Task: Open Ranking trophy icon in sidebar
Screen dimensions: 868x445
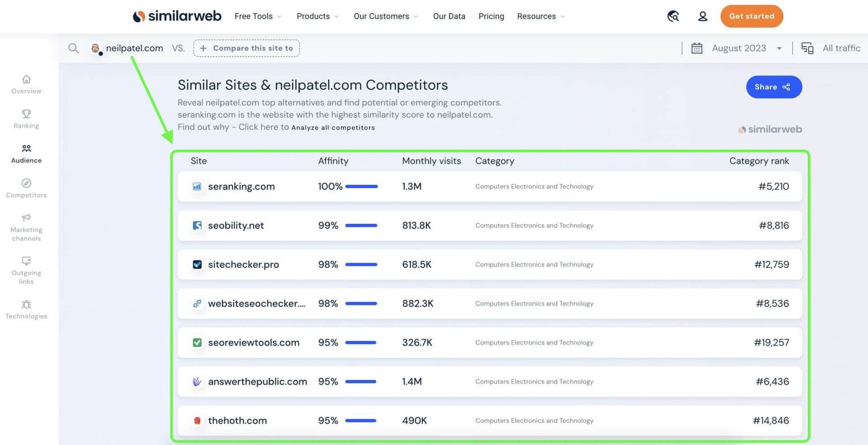Action: click(26, 113)
